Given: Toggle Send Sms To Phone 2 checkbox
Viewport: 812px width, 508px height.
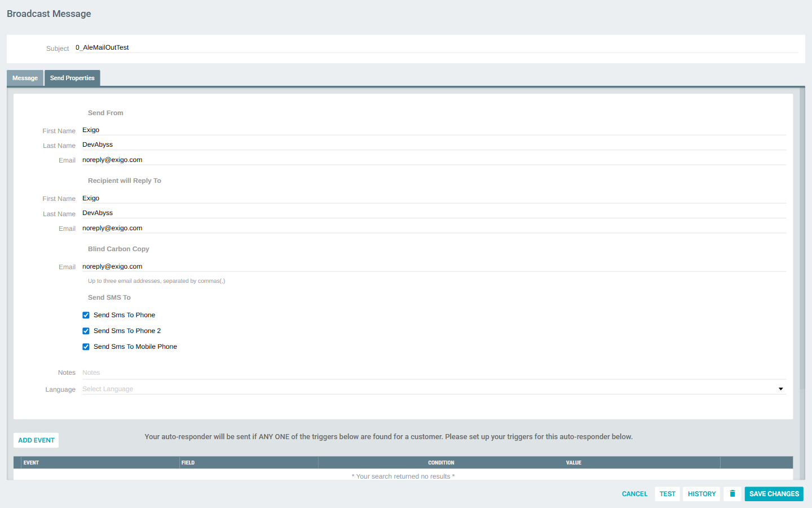Looking at the screenshot, I should click(x=86, y=331).
